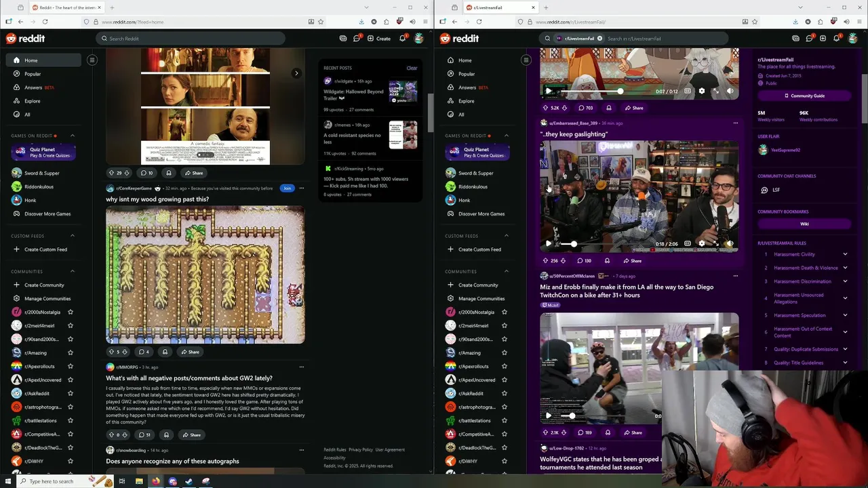Open LSF community chat channel
Viewport: 868px width, 488px height.
(804, 190)
